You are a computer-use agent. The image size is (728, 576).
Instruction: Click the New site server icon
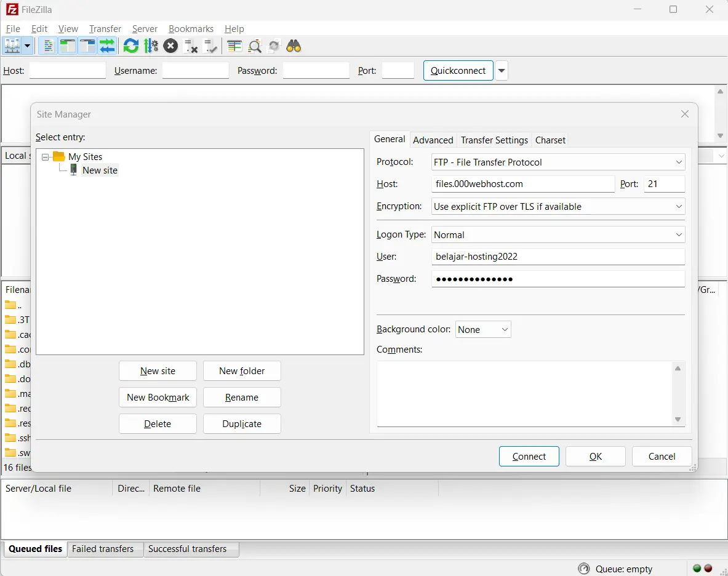click(73, 170)
